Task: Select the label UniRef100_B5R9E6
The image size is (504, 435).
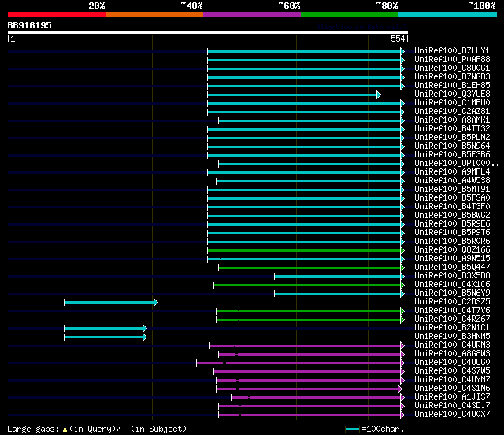Action: pos(452,224)
